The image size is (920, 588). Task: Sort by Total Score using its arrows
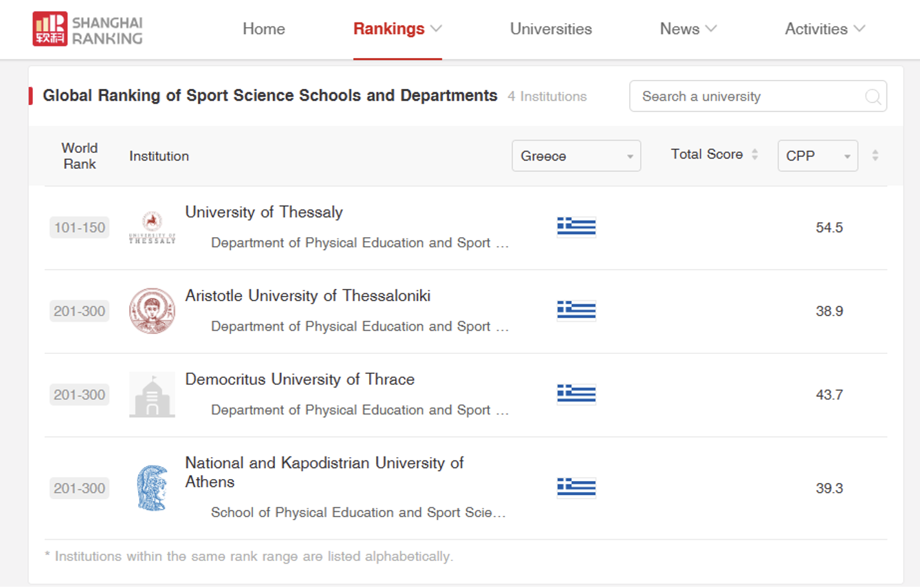754,155
